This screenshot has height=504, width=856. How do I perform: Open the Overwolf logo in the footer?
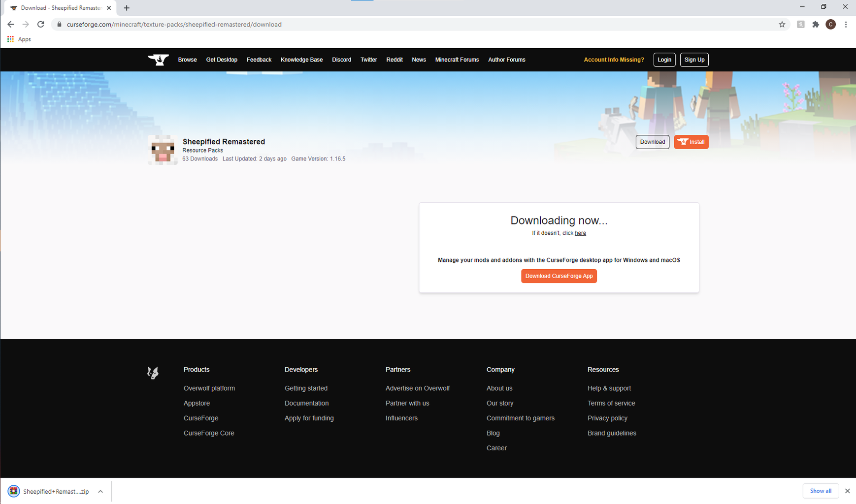(153, 373)
